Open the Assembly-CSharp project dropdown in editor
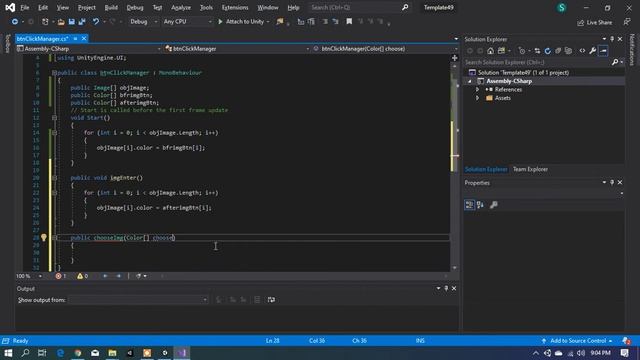Image resolution: width=640 pixels, height=360 pixels. (89, 49)
